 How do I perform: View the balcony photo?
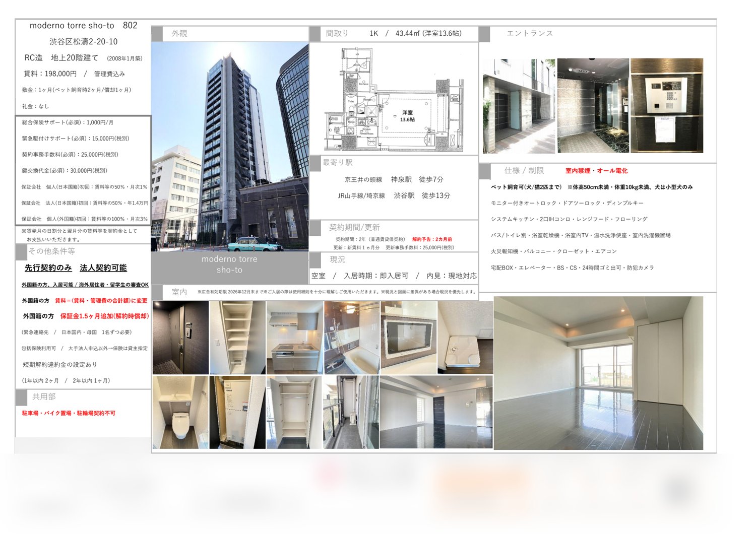[x=351, y=412]
